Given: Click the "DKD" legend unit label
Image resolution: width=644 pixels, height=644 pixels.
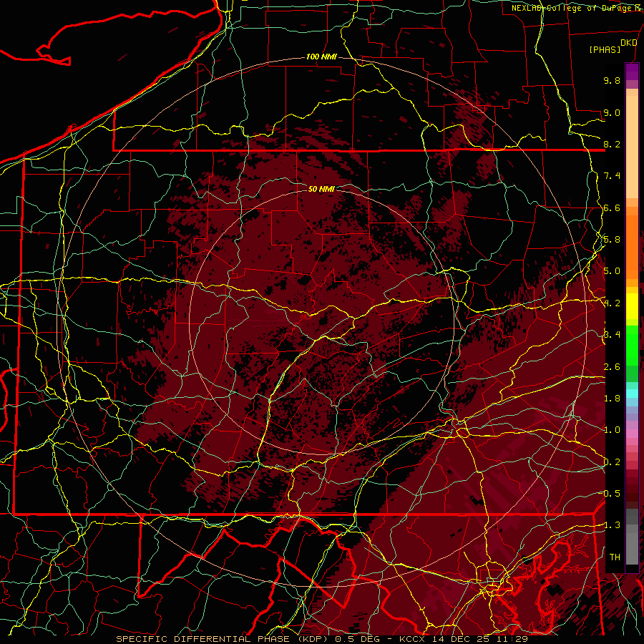Looking at the screenshot, I should coord(629,43).
